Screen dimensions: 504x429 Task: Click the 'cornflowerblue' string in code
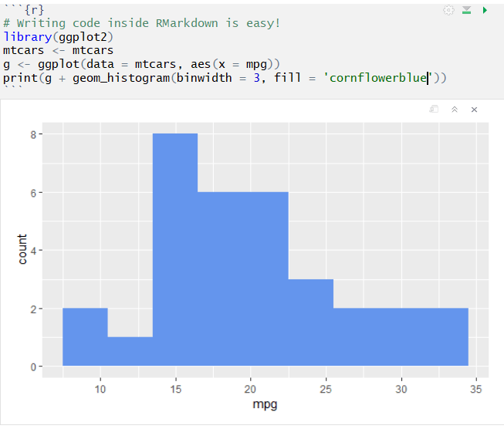378,78
